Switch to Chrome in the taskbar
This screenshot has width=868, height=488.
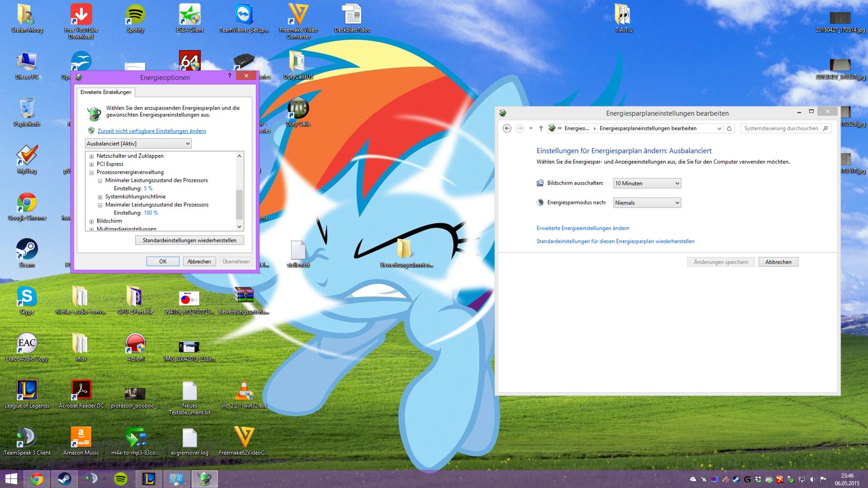pos(37,479)
